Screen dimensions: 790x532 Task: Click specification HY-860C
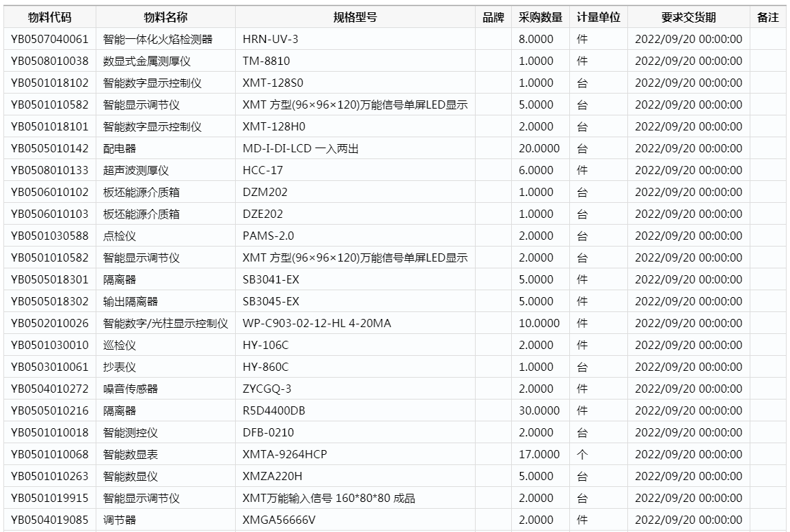pyautogui.click(x=266, y=367)
